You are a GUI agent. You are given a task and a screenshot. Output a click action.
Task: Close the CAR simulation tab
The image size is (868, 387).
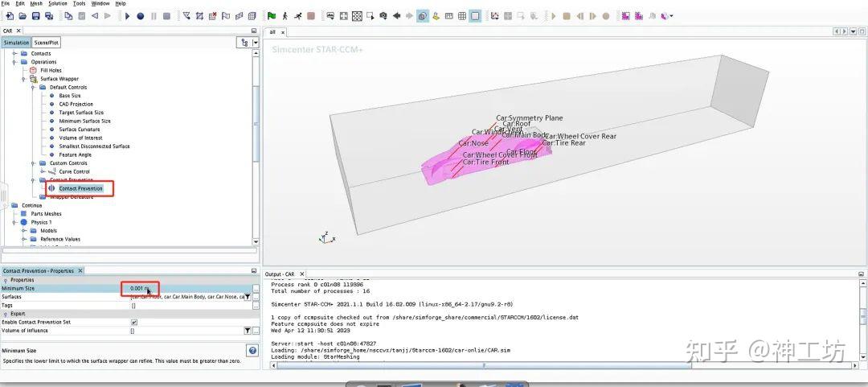click(18, 31)
